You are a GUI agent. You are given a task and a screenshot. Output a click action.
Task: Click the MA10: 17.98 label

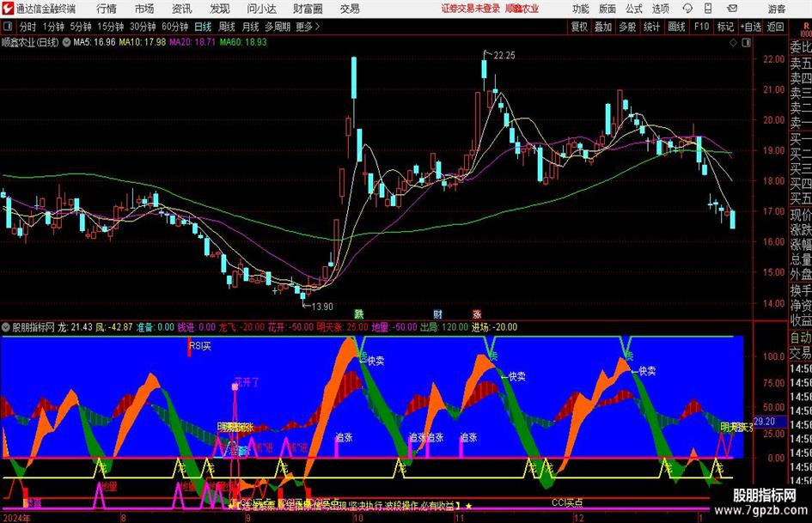(143, 42)
